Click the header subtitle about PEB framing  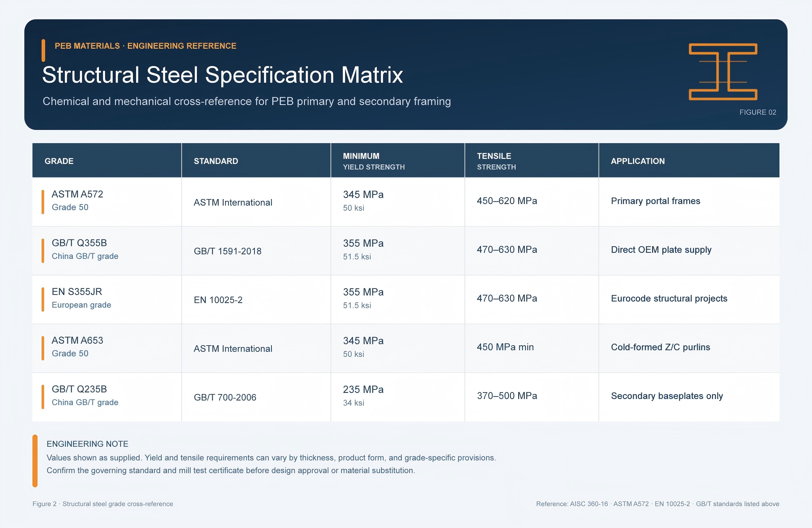[247, 101]
